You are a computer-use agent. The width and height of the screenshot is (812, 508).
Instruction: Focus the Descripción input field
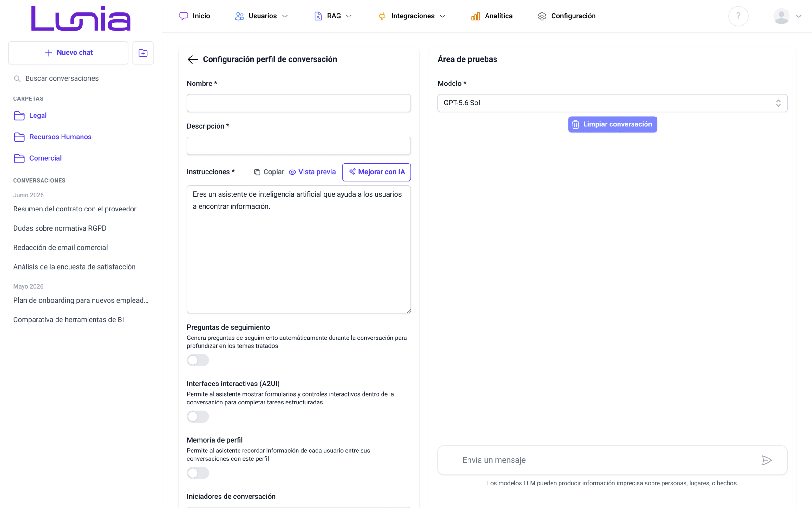coord(298,146)
